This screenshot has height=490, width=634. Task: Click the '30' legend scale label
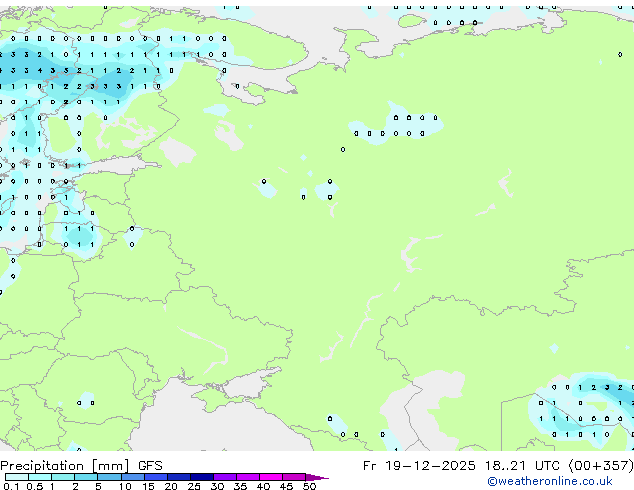coord(217,486)
